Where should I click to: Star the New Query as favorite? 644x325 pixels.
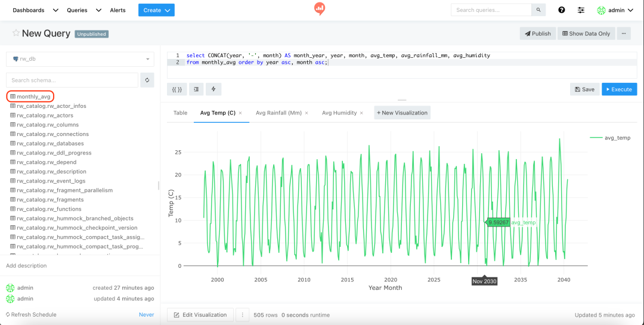click(x=16, y=33)
